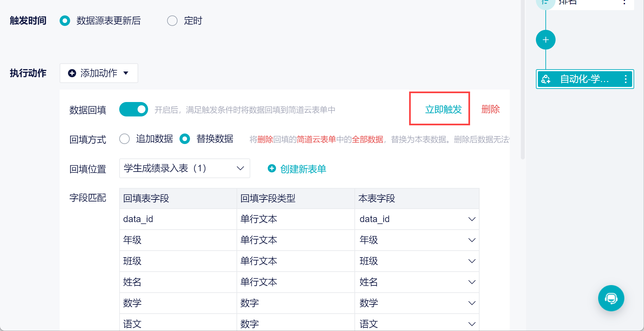Click the 立即触发 link

pos(443,109)
